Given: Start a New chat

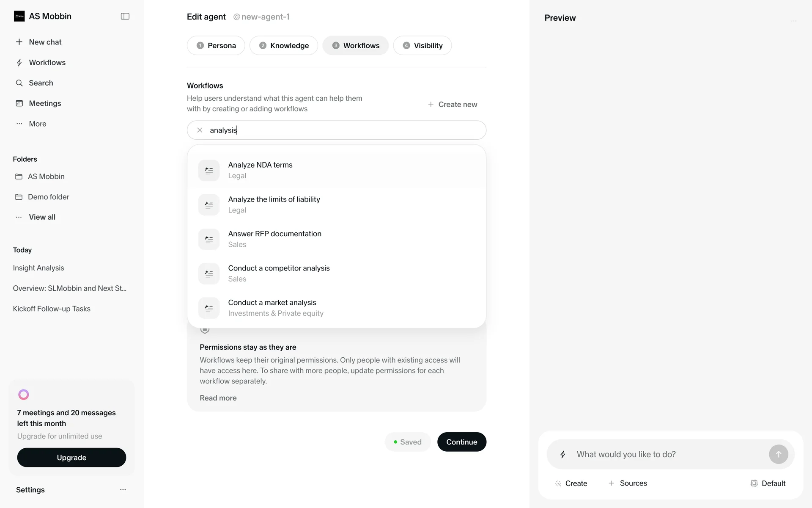Looking at the screenshot, I should coord(45,42).
